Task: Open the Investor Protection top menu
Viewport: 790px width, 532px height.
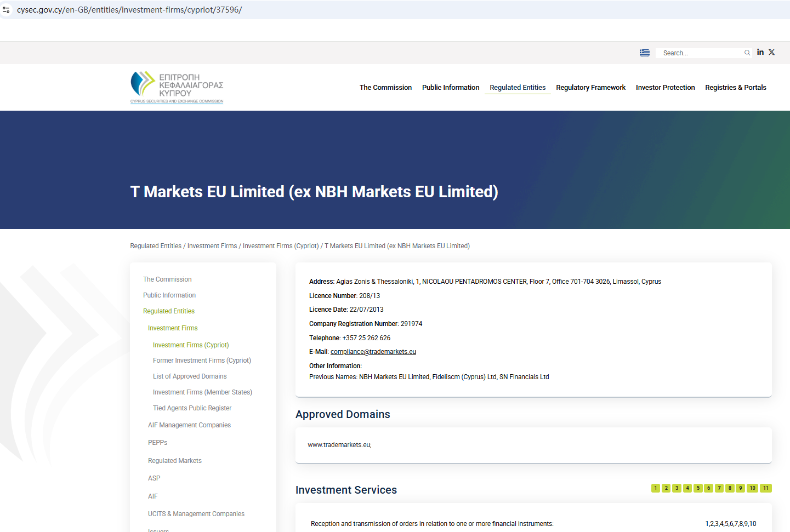Action: 665,88
